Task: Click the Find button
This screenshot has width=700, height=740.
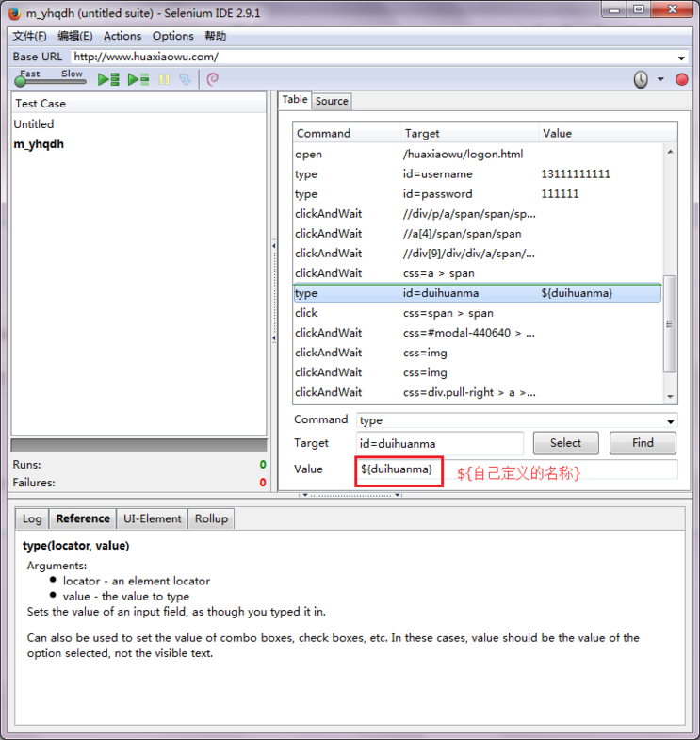Action: pyautogui.click(x=643, y=443)
